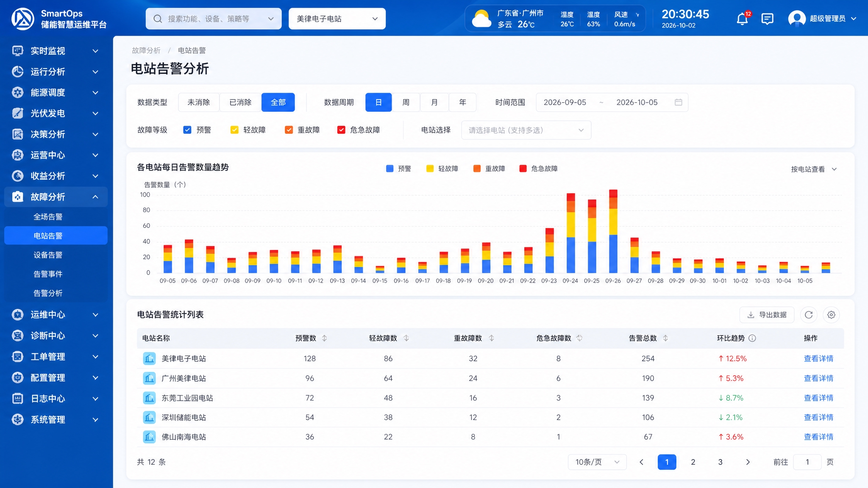The image size is (868, 488).
Task: Open the 按电站查看 view dropdown
Action: click(814, 169)
